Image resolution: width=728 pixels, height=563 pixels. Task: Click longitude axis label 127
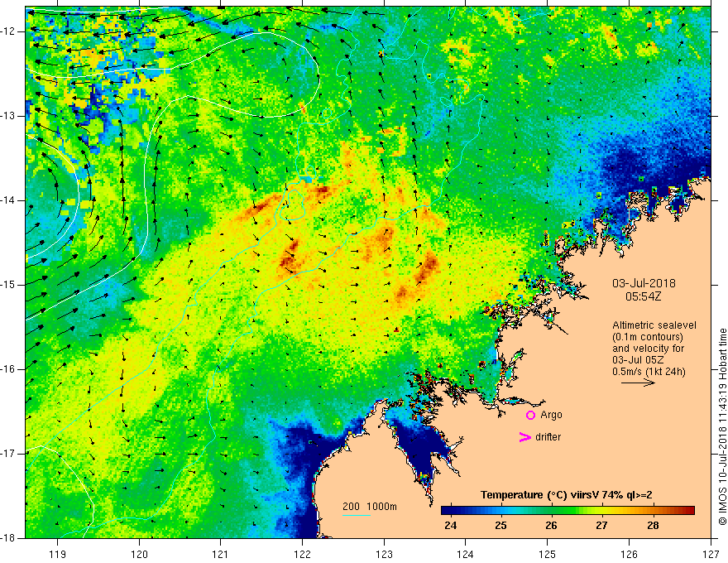point(711,554)
